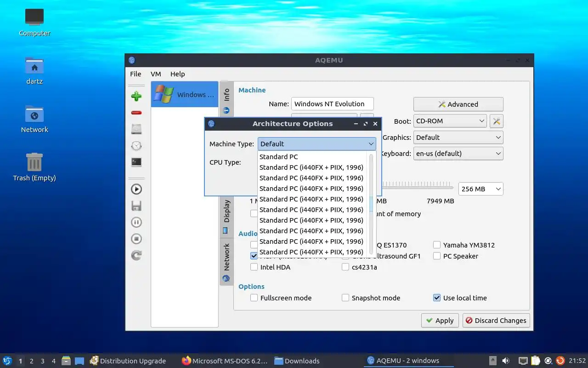Click the red minus Remove VM icon
The image size is (588, 368).
136,113
